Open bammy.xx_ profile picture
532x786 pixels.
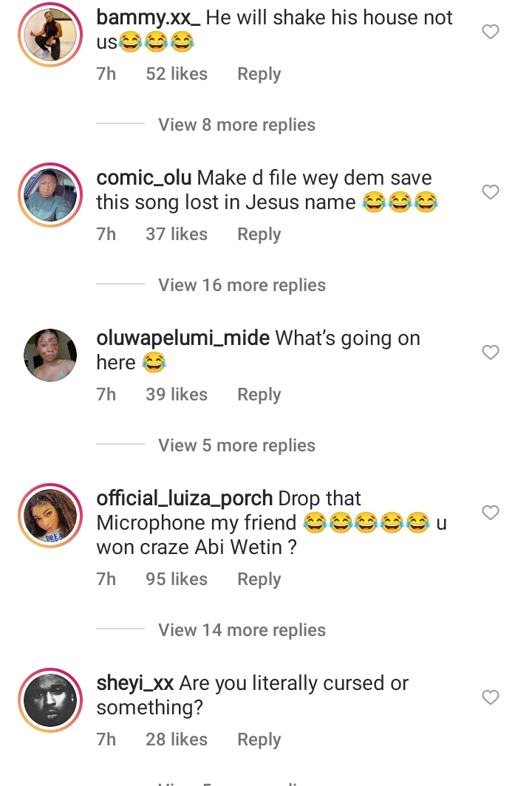(x=50, y=35)
